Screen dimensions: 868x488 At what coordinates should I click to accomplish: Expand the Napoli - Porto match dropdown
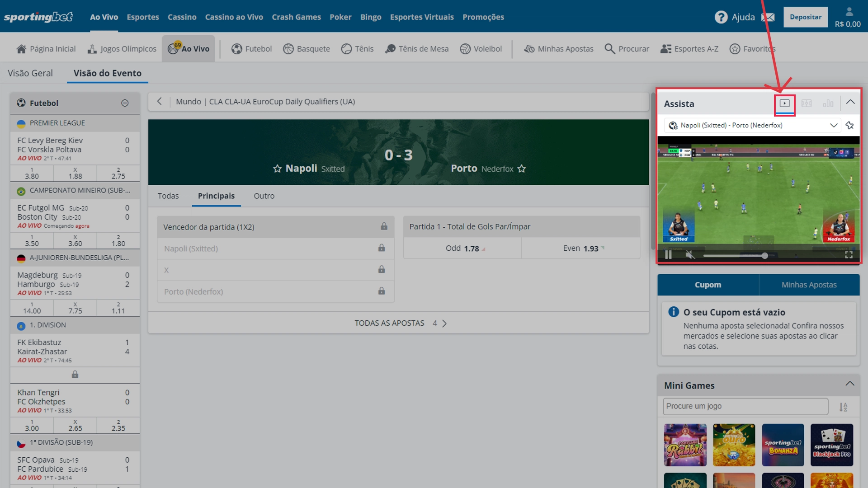pos(833,125)
